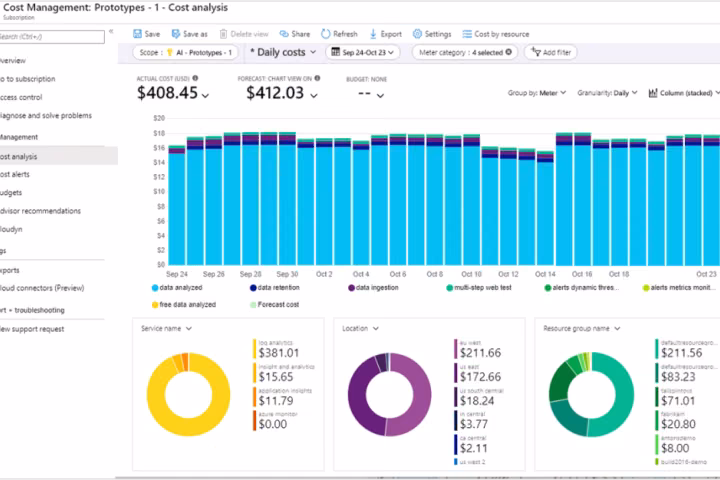Screen dimensions: 720x480
Task: Open Resource group name pivot dropdown
Action: point(581,328)
